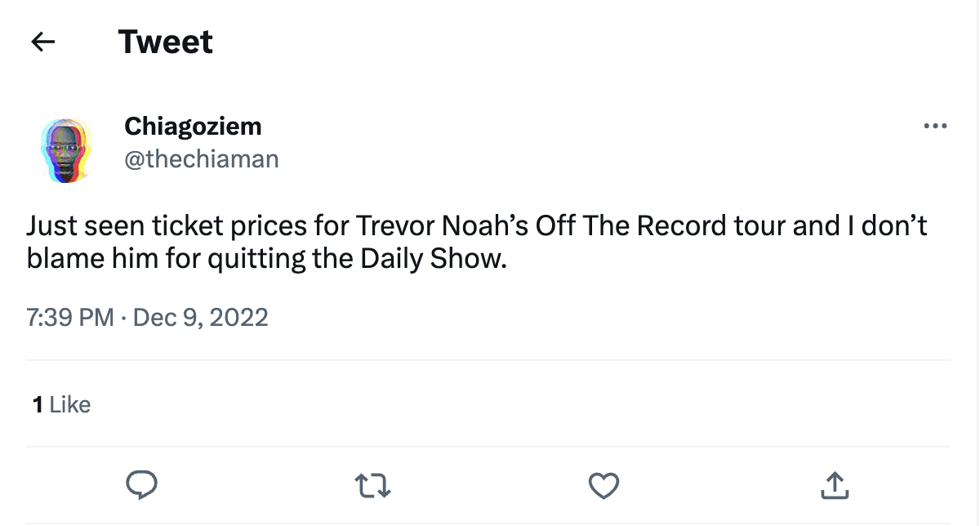This screenshot has height=526, width=980.
Task: View who liked via "1 Like"
Action: coord(61,404)
